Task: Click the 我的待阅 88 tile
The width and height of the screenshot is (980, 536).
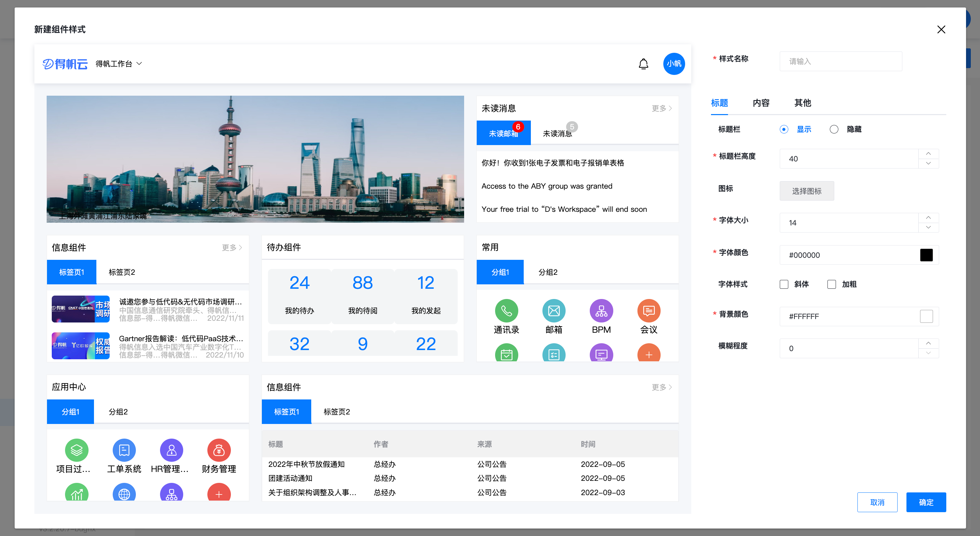Action: click(362, 296)
